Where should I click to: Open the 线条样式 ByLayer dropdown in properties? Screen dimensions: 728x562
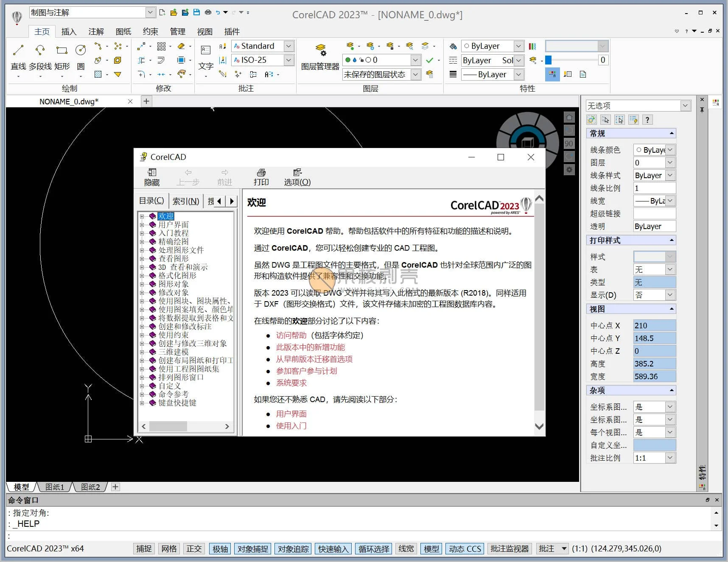670,175
